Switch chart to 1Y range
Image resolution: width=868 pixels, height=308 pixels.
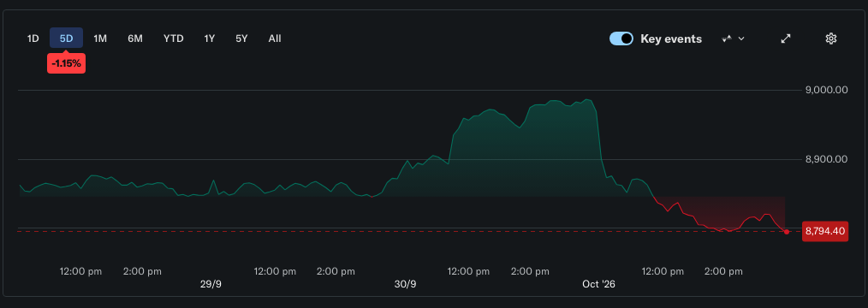point(209,38)
